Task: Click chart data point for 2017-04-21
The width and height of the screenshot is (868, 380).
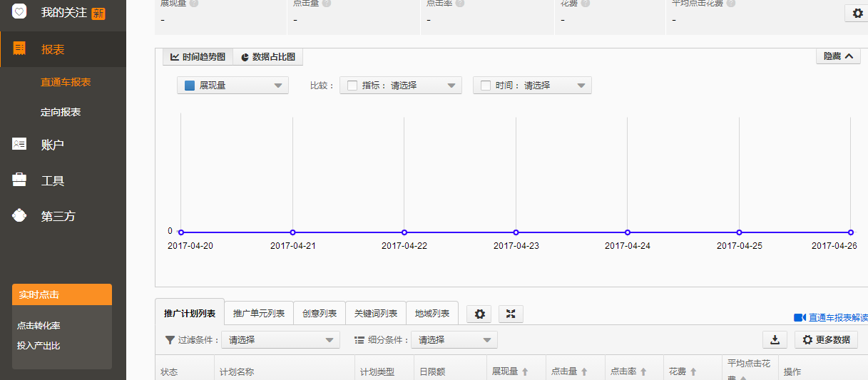Action: [292, 232]
